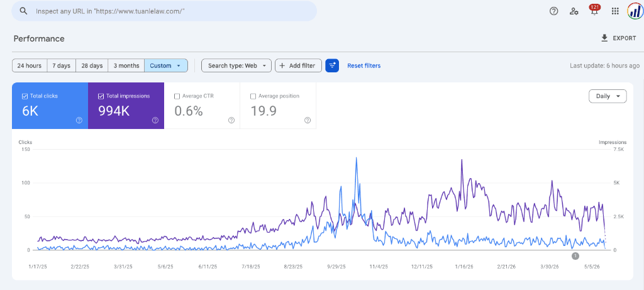
Task: Open help icon on Average position card
Action: tap(307, 120)
